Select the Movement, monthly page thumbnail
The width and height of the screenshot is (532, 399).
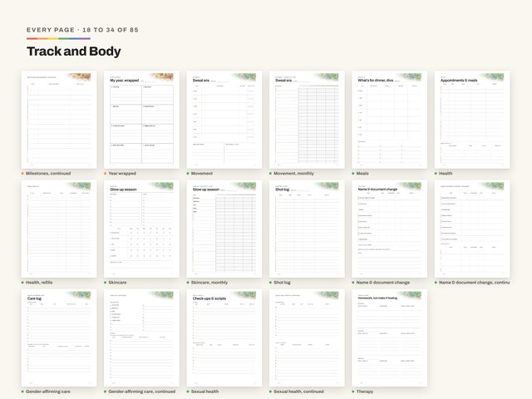click(x=307, y=120)
